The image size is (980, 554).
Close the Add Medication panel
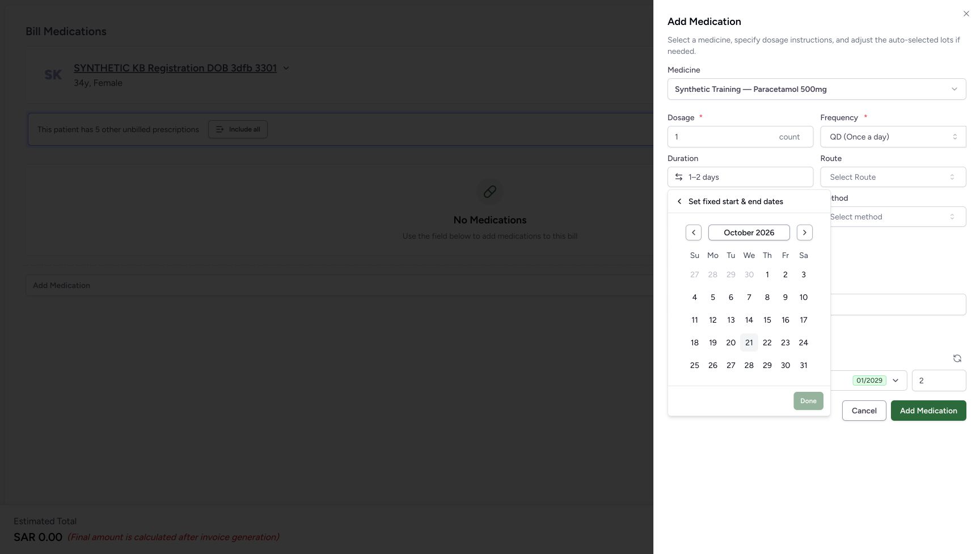pos(966,14)
